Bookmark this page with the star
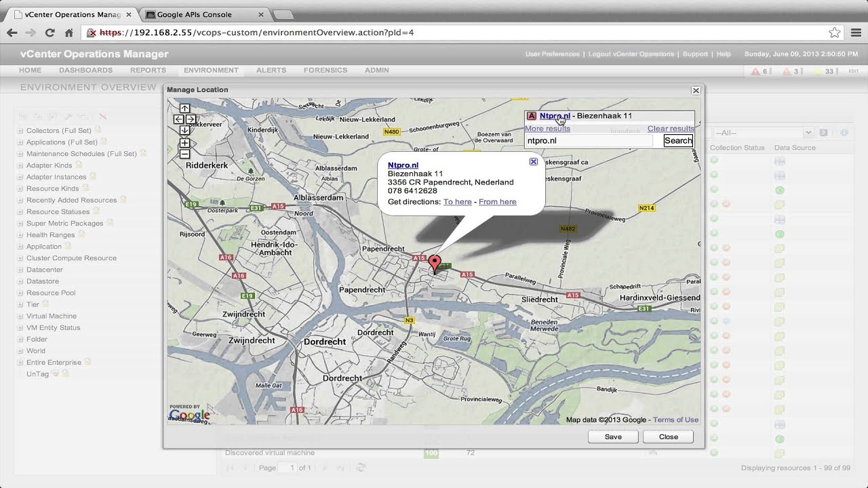This screenshot has width=868, height=488. click(835, 33)
